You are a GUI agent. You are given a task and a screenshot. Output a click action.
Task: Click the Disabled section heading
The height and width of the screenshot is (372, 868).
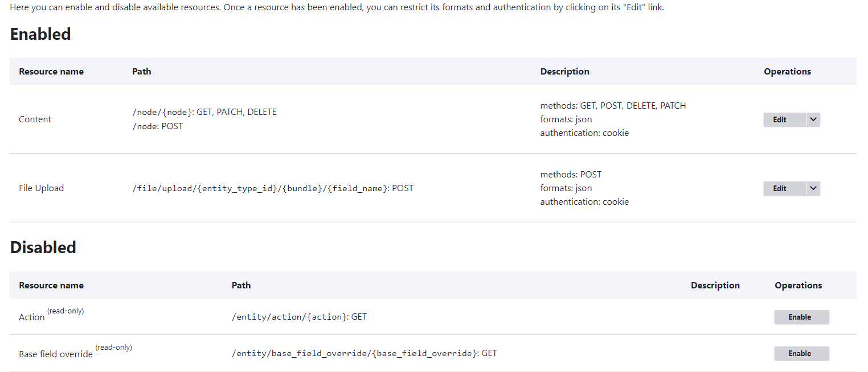coord(43,247)
